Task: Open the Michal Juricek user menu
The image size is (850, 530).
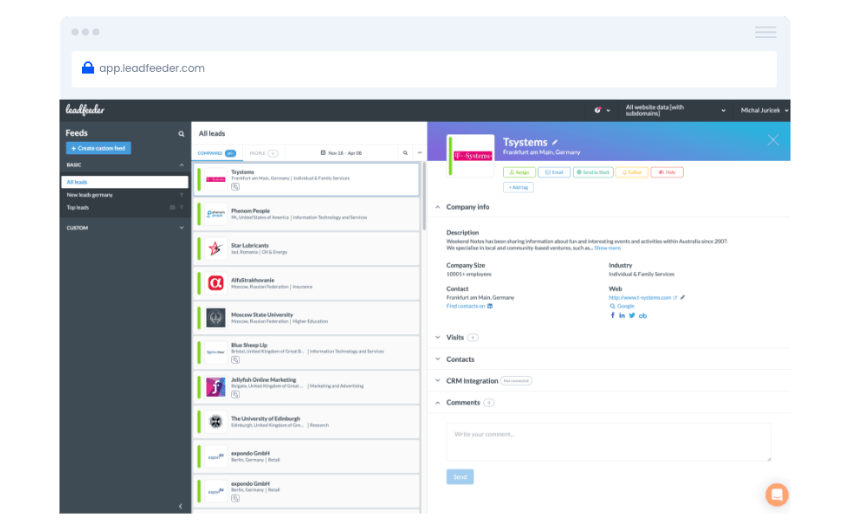Action: 764,110
